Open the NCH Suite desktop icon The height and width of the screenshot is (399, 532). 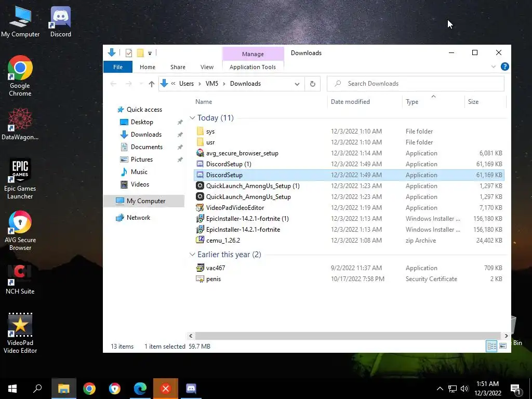coord(20,280)
